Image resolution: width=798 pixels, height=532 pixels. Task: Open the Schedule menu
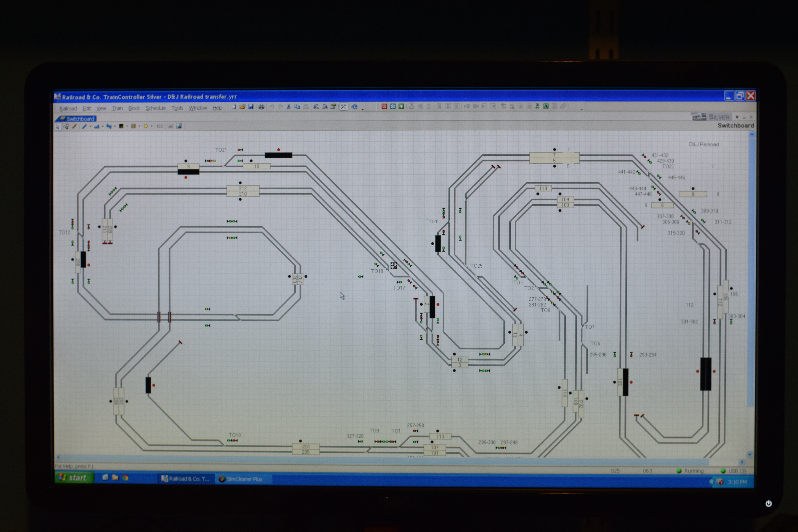tap(156, 108)
